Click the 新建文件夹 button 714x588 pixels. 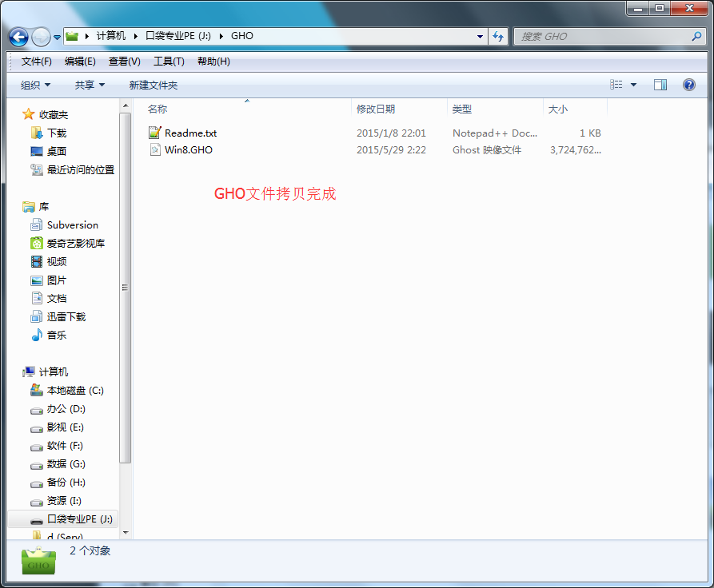(154, 85)
